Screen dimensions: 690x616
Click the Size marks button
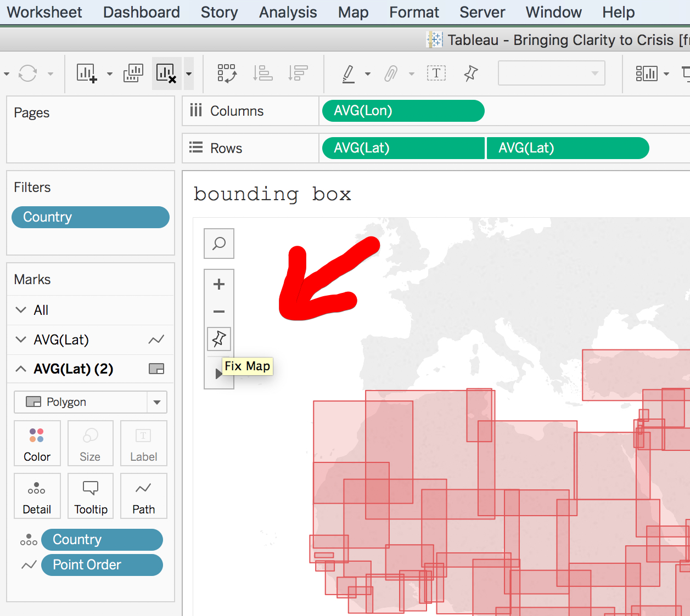coord(90,443)
